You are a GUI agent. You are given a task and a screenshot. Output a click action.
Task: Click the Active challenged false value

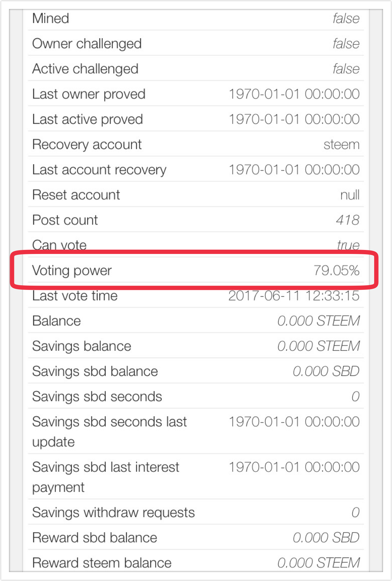coord(346,69)
